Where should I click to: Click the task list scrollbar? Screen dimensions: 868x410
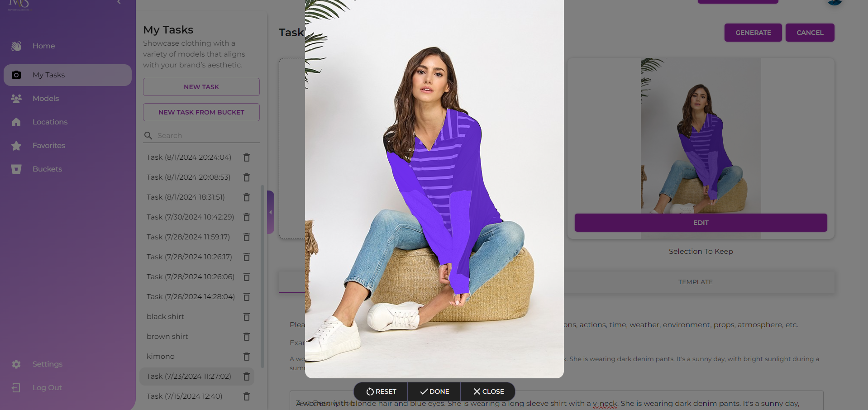pos(262,276)
